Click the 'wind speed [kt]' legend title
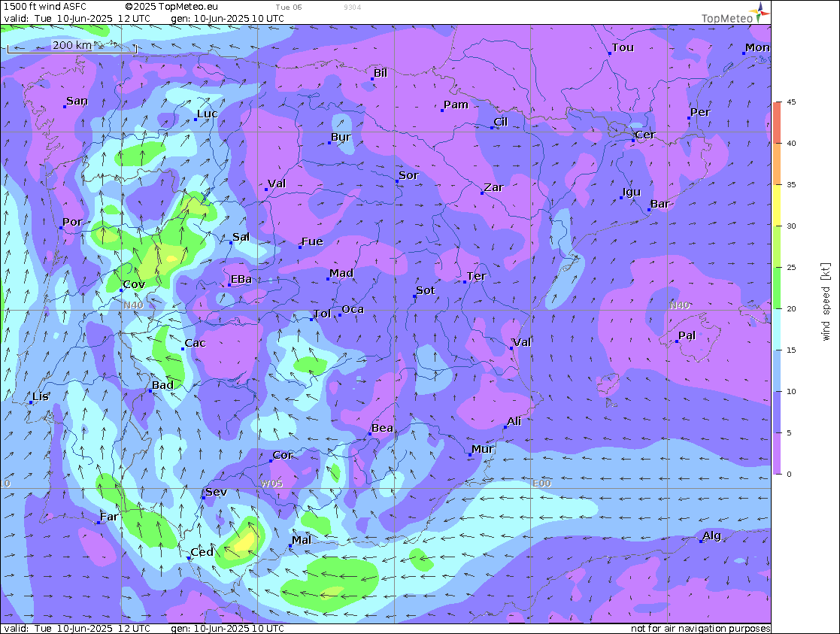This screenshot has width=840, height=634. click(x=826, y=301)
